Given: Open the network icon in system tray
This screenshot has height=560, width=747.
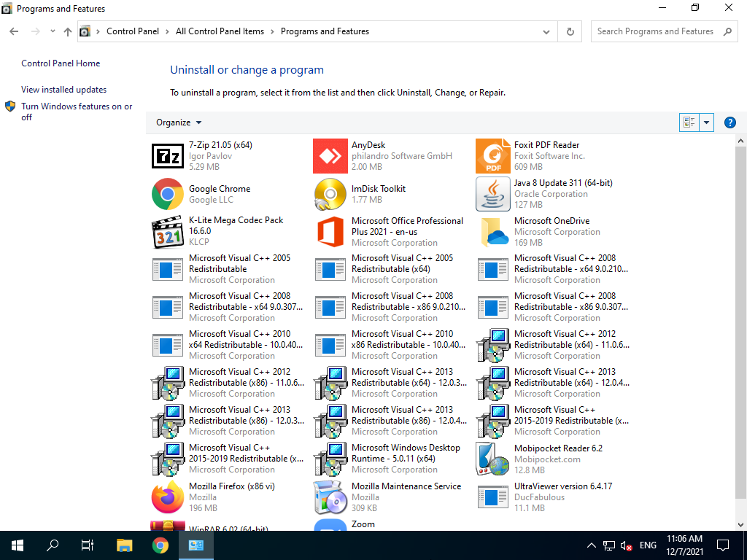Looking at the screenshot, I should pyautogui.click(x=609, y=545).
